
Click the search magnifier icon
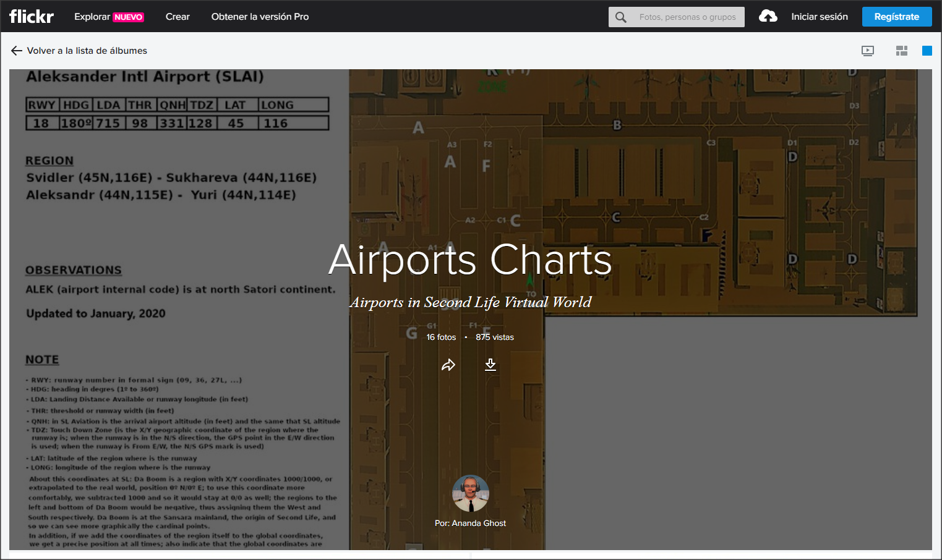coord(621,17)
